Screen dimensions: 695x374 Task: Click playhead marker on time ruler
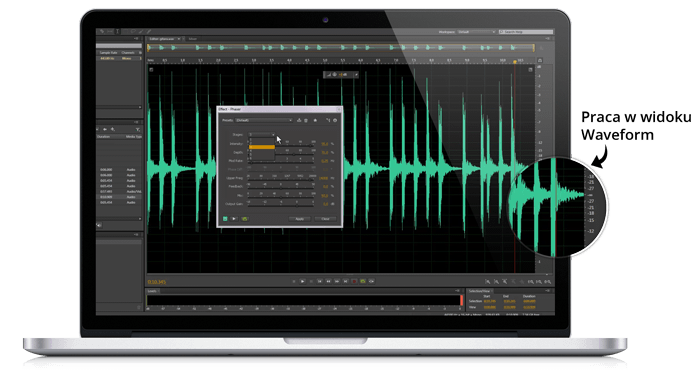[x=515, y=62]
